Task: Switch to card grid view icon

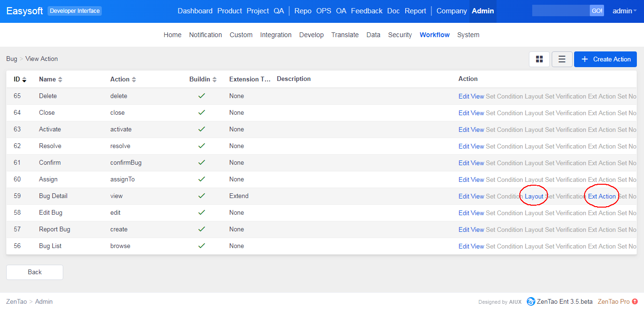Action: tap(539, 59)
